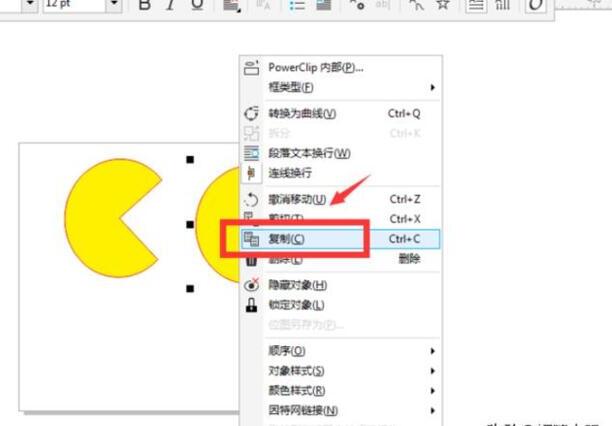612x426 pixels.
Task: Click the middle-left selection handle
Action: coord(190,224)
